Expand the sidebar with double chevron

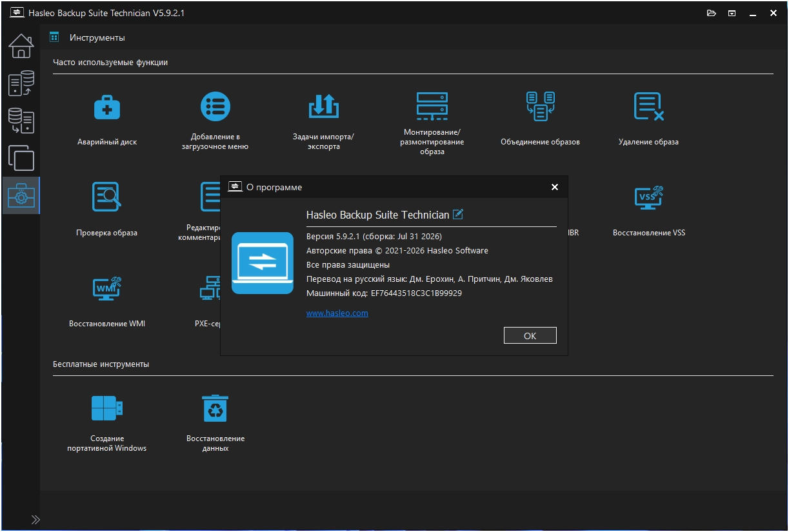click(x=35, y=519)
